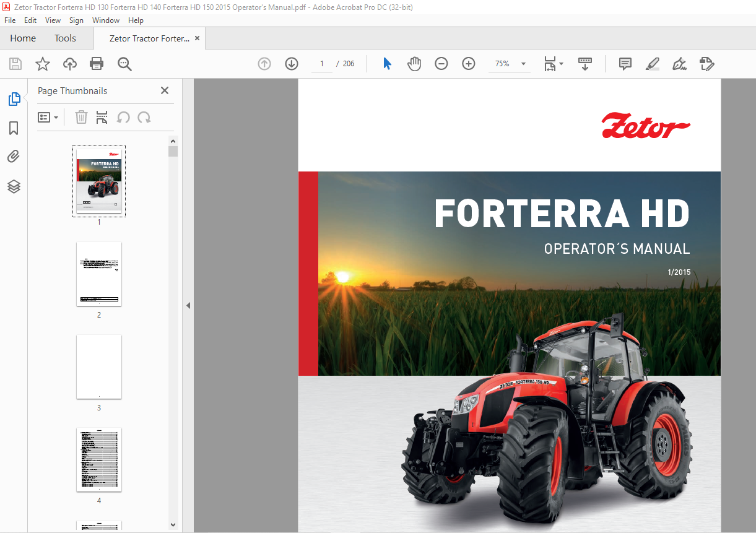
Task: Go to the previous page arrow
Action: (264, 64)
